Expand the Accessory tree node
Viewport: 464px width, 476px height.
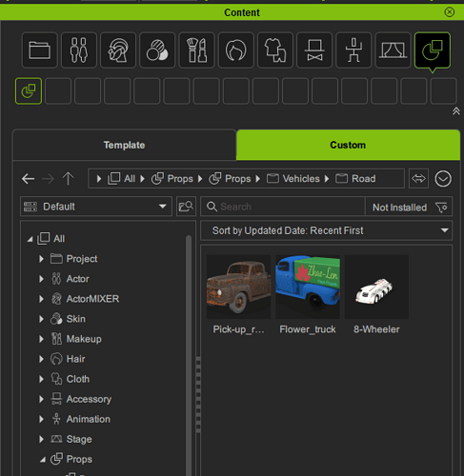[41, 399]
